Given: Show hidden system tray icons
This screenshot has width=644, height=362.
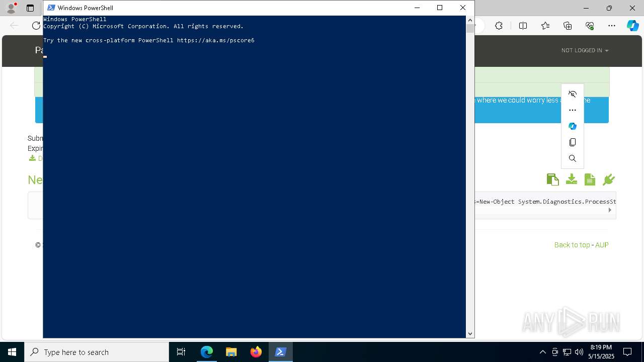Looking at the screenshot, I should [543, 352].
